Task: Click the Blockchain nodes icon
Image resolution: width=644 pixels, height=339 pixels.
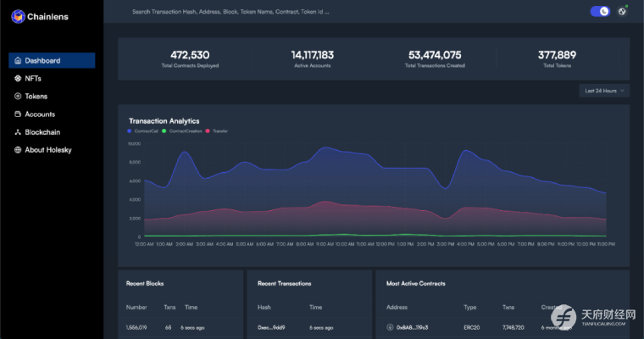Action: [x=17, y=132]
